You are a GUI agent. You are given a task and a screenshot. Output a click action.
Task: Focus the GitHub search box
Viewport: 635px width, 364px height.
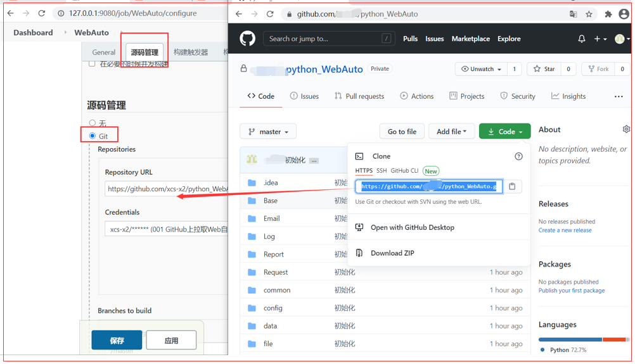pyautogui.click(x=329, y=39)
